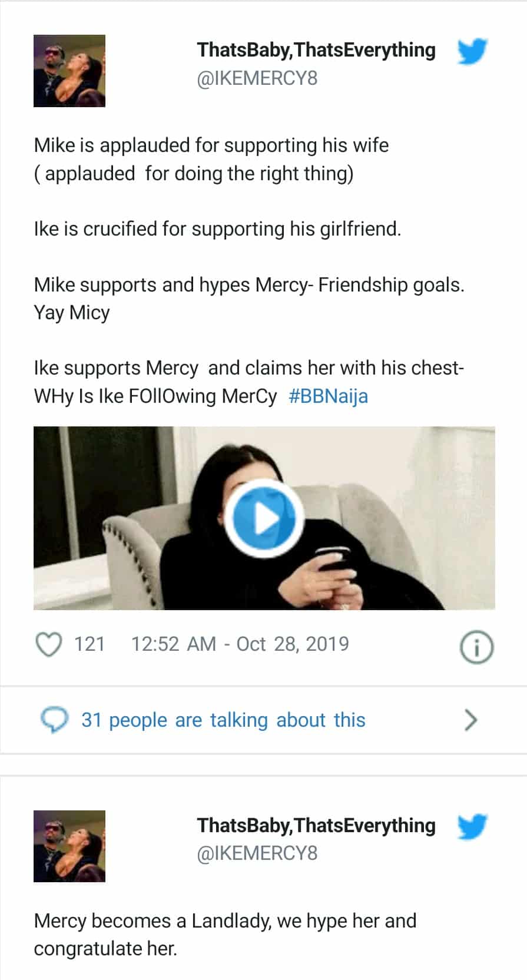Play the embedded video in the tweet
527x980 pixels.
(x=264, y=518)
